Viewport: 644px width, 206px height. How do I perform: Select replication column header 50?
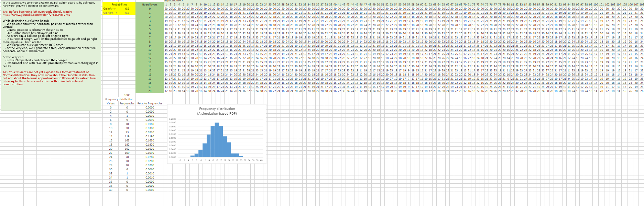pos(378,4)
